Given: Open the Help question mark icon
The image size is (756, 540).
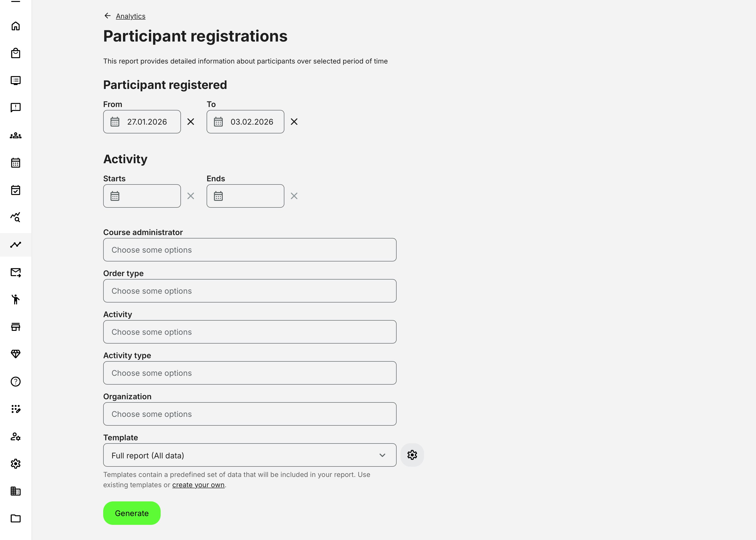Looking at the screenshot, I should pyautogui.click(x=15, y=382).
